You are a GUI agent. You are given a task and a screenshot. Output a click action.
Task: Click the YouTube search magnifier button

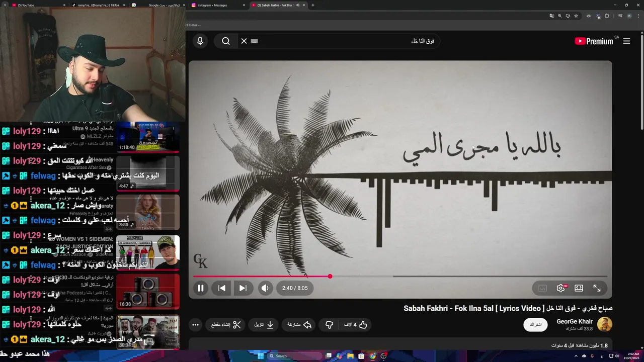[x=226, y=41]
